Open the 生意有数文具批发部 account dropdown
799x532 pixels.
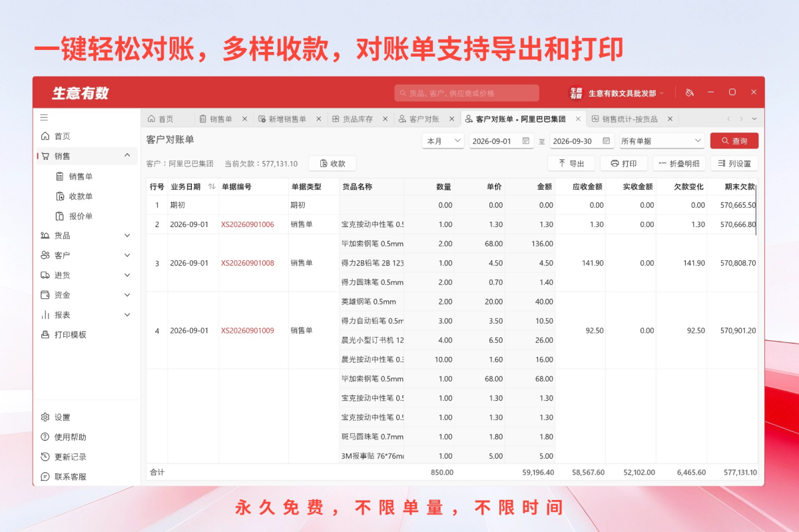[x=617, y=93]
